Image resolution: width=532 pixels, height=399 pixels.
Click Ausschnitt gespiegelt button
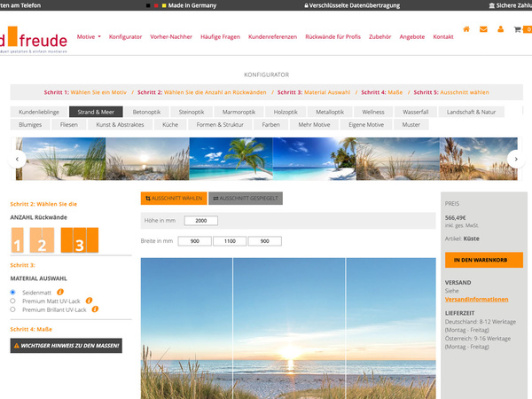(x=246, y=198)
